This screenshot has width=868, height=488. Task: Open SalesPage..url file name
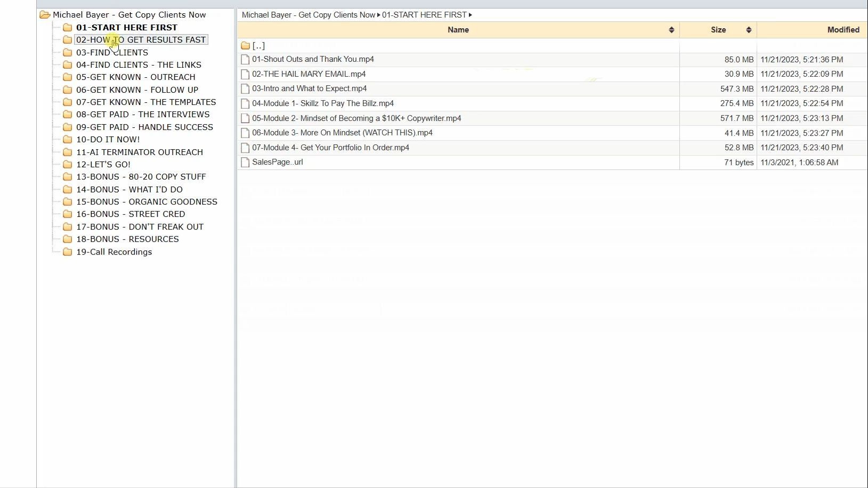(x=278, y=162)
